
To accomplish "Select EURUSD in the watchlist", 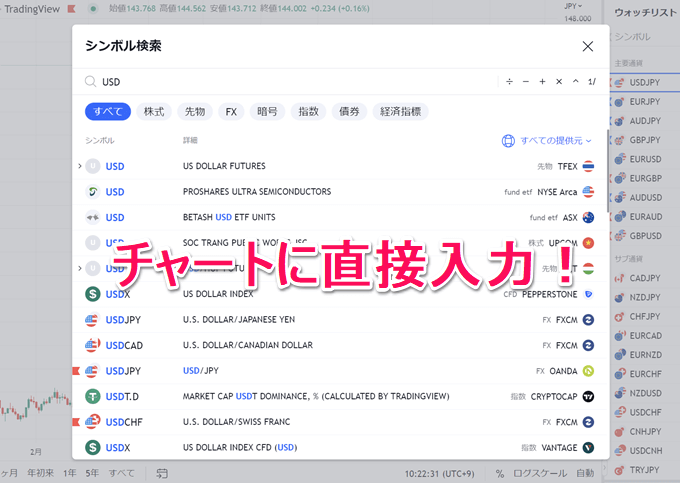I will [x=645, y=159].
